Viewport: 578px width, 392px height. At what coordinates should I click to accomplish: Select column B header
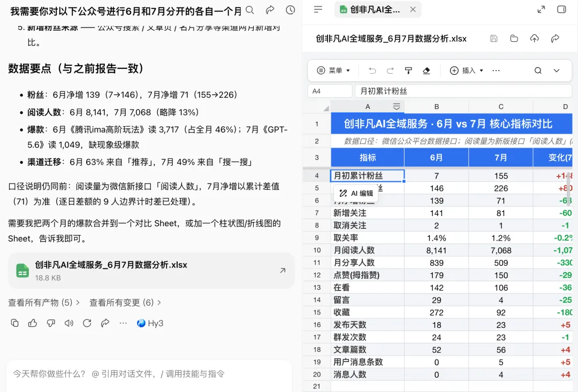(x=437, y=106)
